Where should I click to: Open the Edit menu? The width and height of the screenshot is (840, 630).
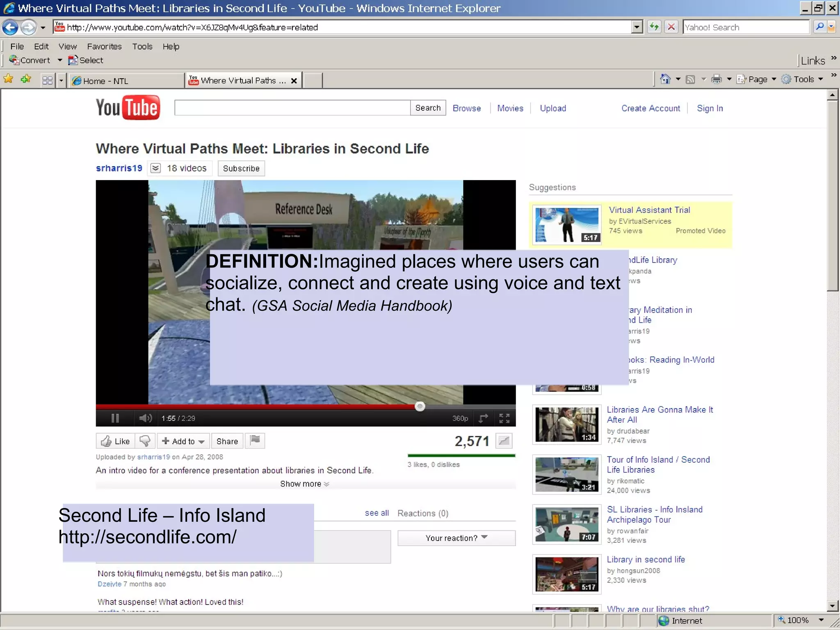(41, 46)
